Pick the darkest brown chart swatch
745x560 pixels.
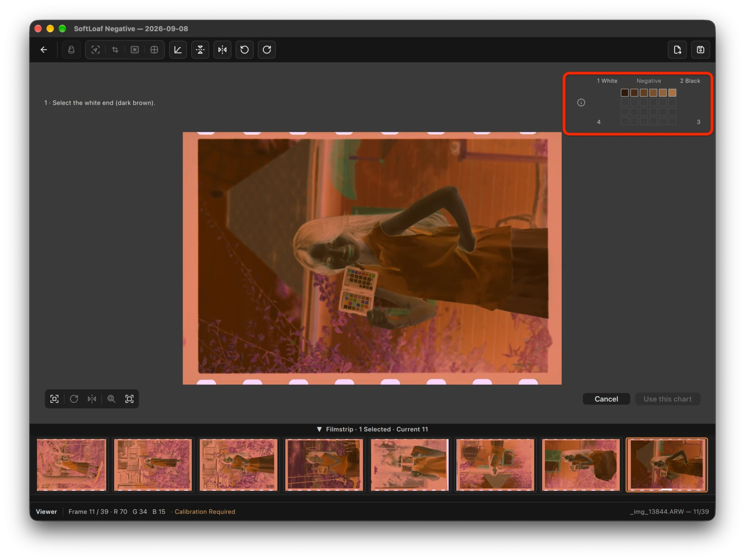[x=625, y=93]
